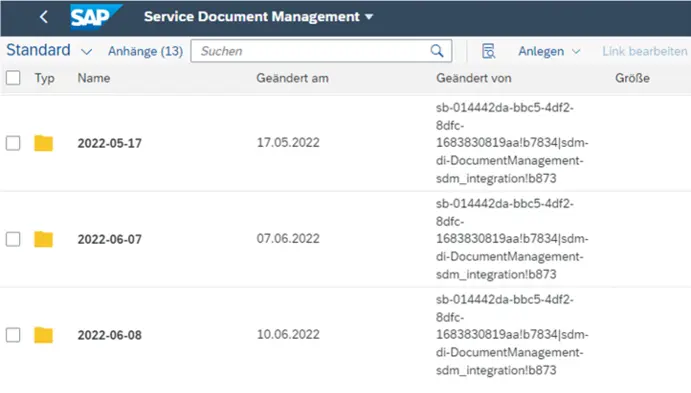
Task: Open the document search details icon
Action: click(x=488, y=51)
